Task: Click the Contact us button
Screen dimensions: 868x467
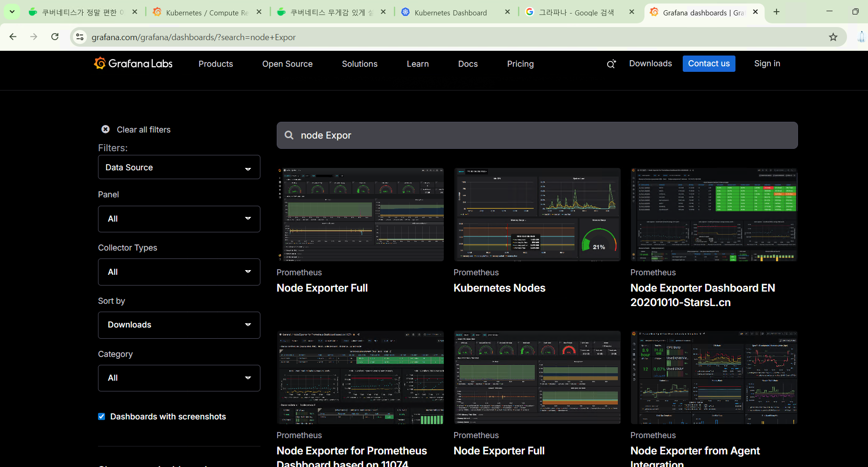Action: pyautogui.click(x=709, y=63)
